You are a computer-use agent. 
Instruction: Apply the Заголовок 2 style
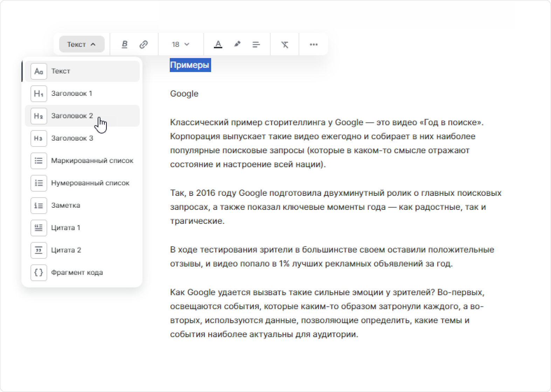82,116
